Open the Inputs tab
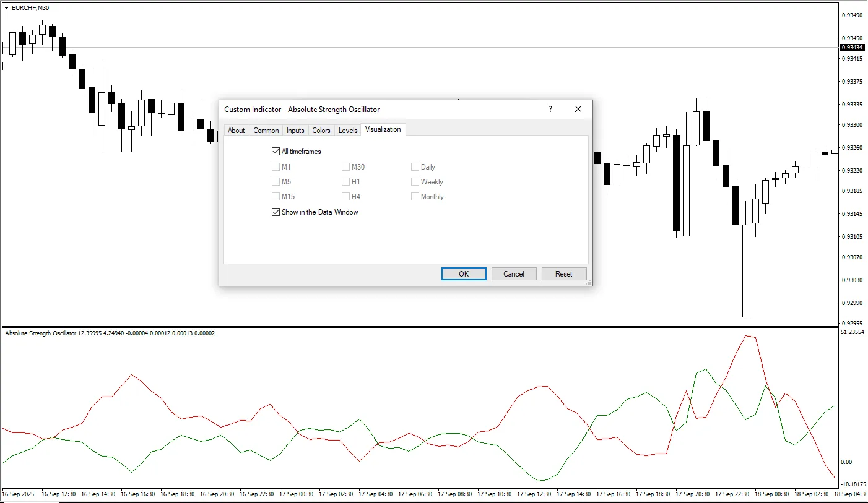This screenshot has height=503, width=868. (295, 130)
